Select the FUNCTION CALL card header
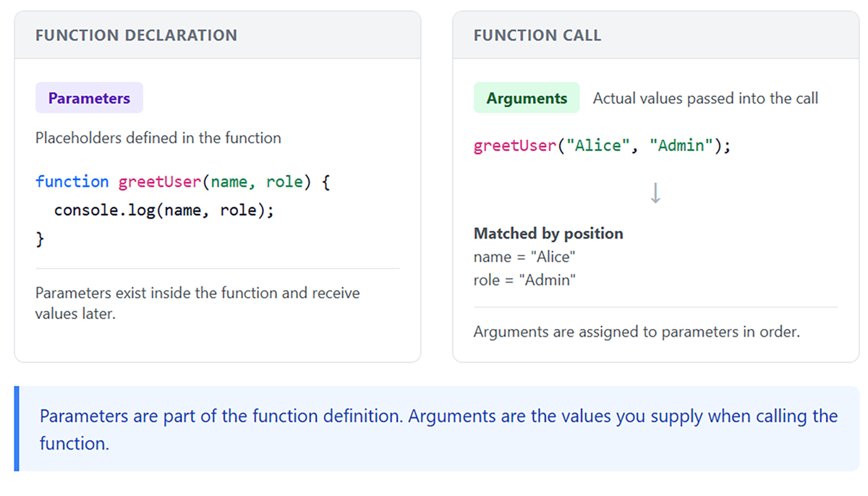The height and width of the screenshot is (496, 868). coord(655,35)
